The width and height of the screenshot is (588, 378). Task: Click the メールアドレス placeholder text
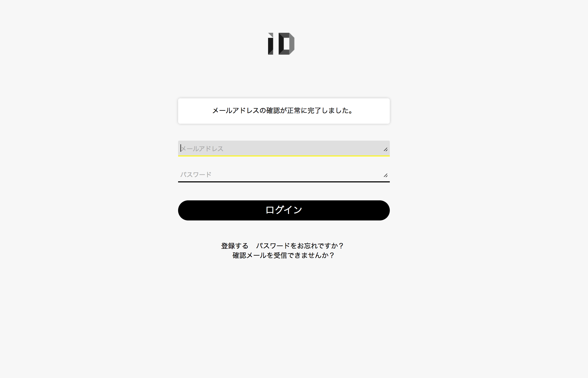tap(202, 149)
